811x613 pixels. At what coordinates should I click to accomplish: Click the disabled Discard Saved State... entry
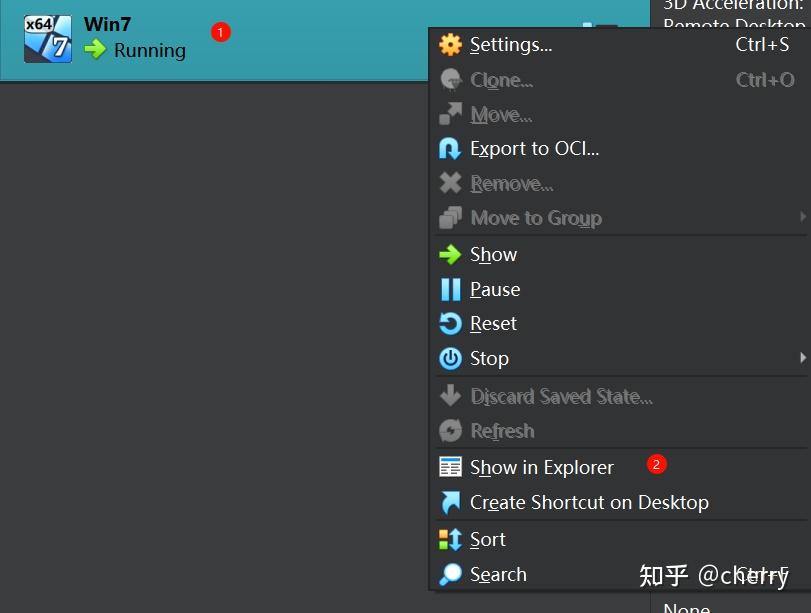pos(620,396)
